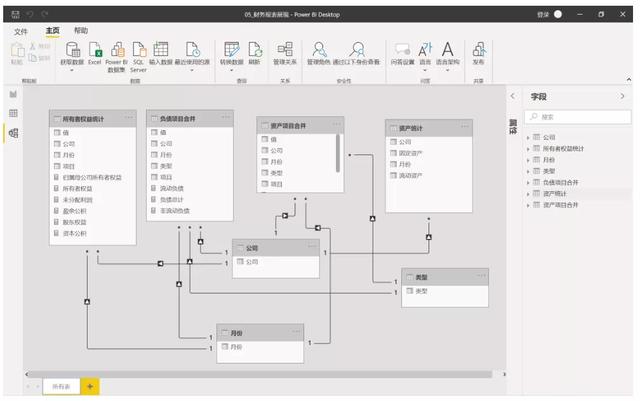Switch to Data view in left sidebar
The width and height of the screenshot is (640, 401).
point(13,113)
